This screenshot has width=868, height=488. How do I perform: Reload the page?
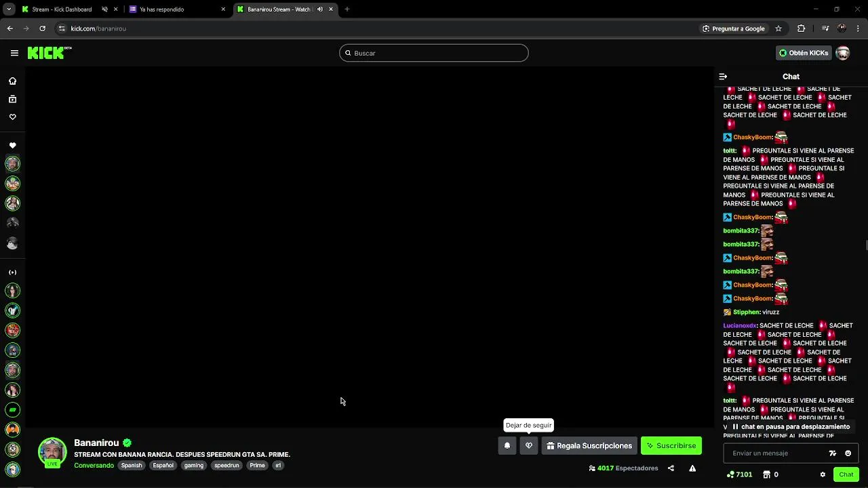[42, 28]
